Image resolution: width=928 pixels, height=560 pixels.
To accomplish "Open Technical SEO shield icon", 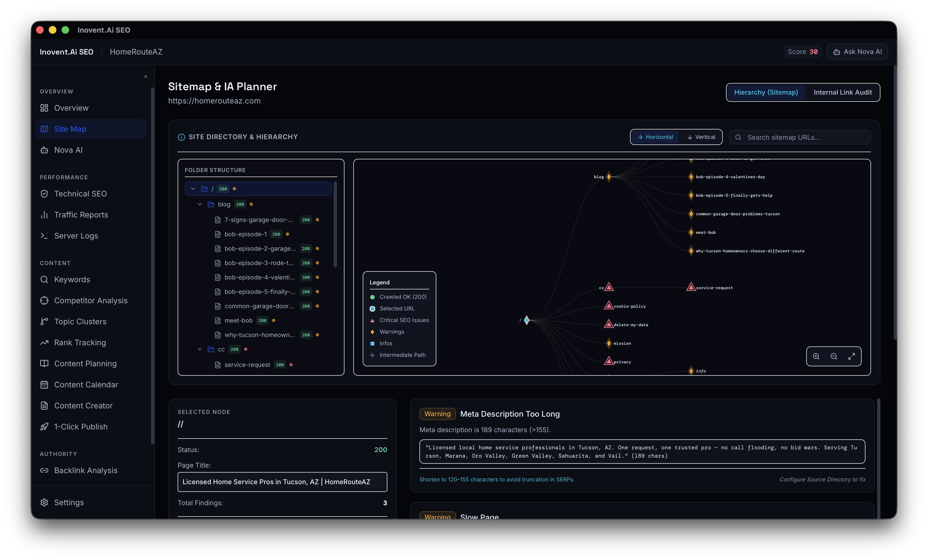I will 44,194.
